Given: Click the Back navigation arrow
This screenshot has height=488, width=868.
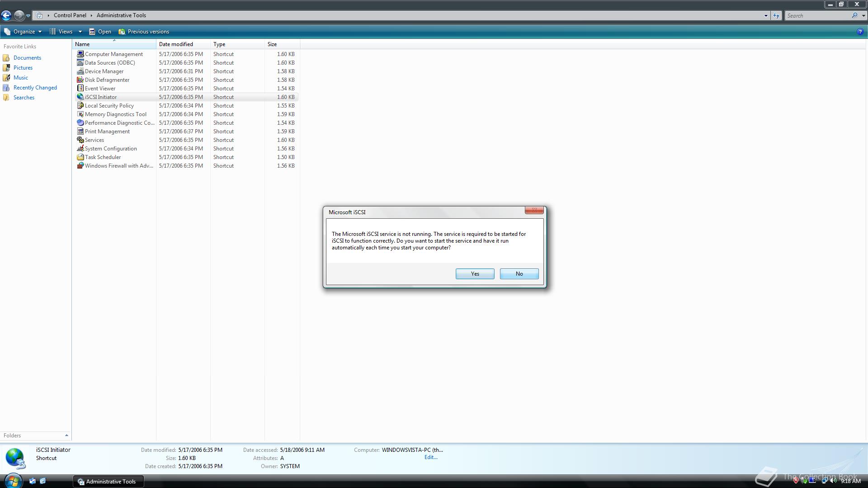Looking at the screenshot, I should click(x=6, y=15).
